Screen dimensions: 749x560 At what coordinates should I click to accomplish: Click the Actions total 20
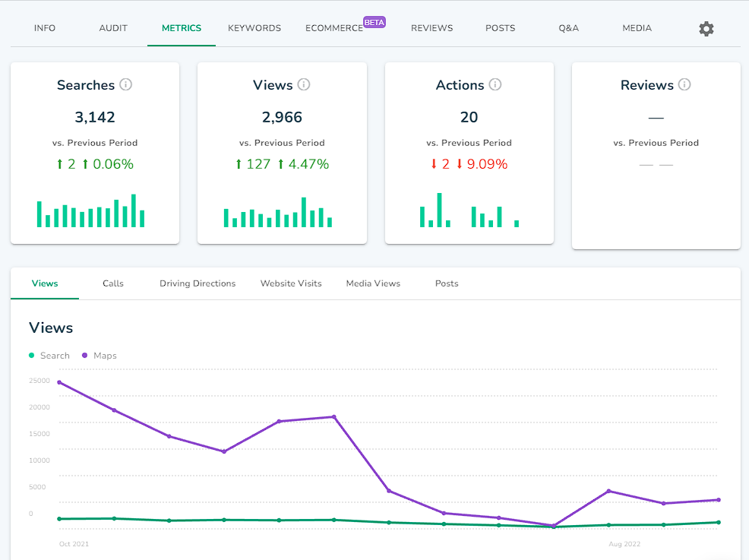(x=469, y=117)
